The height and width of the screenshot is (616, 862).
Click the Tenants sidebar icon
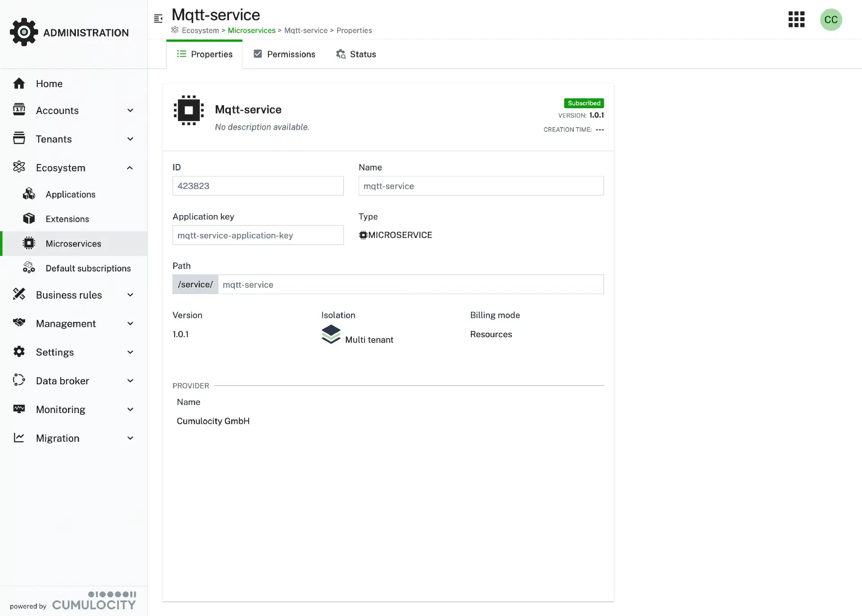pos(19,138)
